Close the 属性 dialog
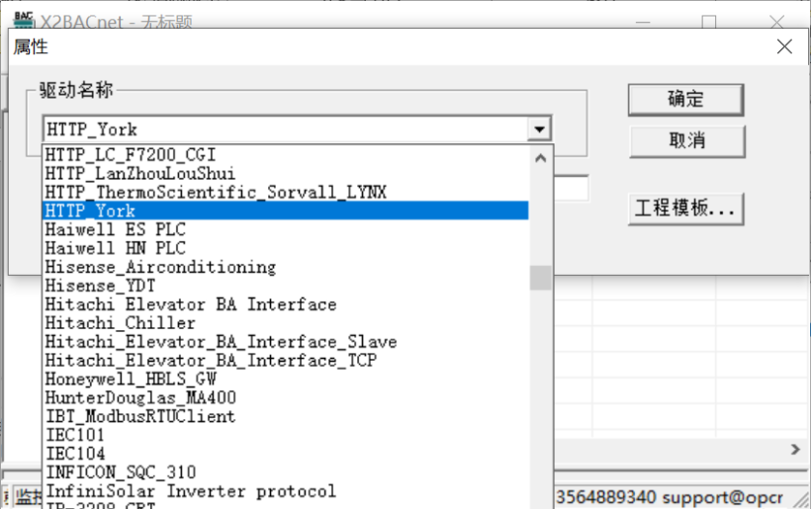Image resolution: width=812 pixels, height=510 pixels. pyautogui.click(x=784, y=46)
